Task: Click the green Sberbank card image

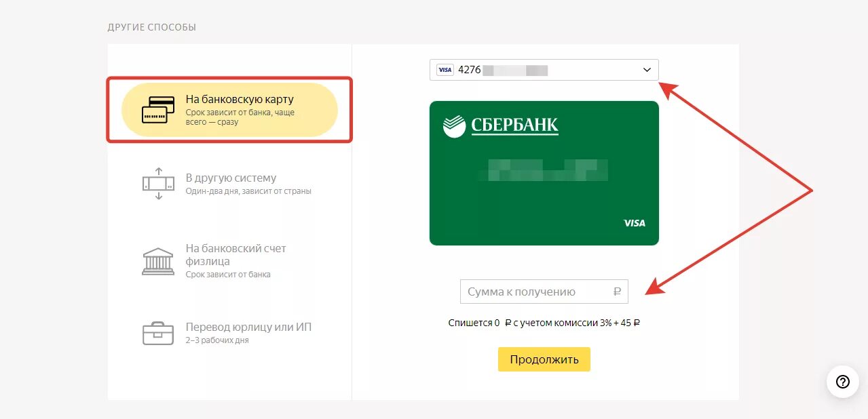Action: [544, 173]
